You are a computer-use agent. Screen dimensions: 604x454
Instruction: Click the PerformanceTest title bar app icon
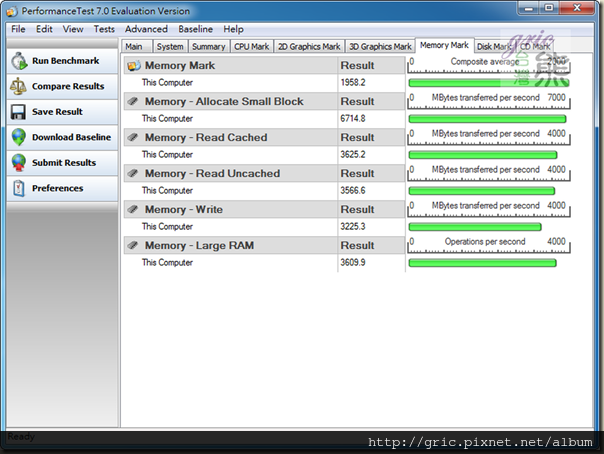(x=12, y=12)
